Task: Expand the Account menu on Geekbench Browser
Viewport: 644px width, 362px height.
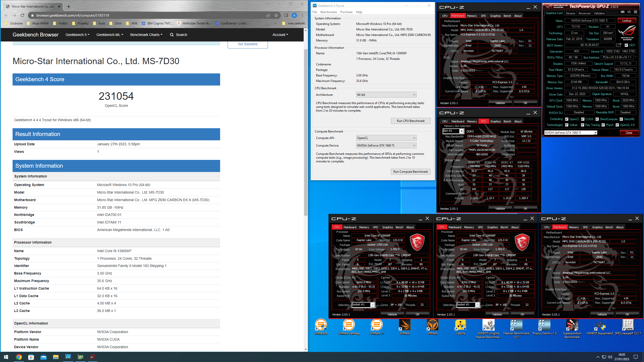Action: 280,35
